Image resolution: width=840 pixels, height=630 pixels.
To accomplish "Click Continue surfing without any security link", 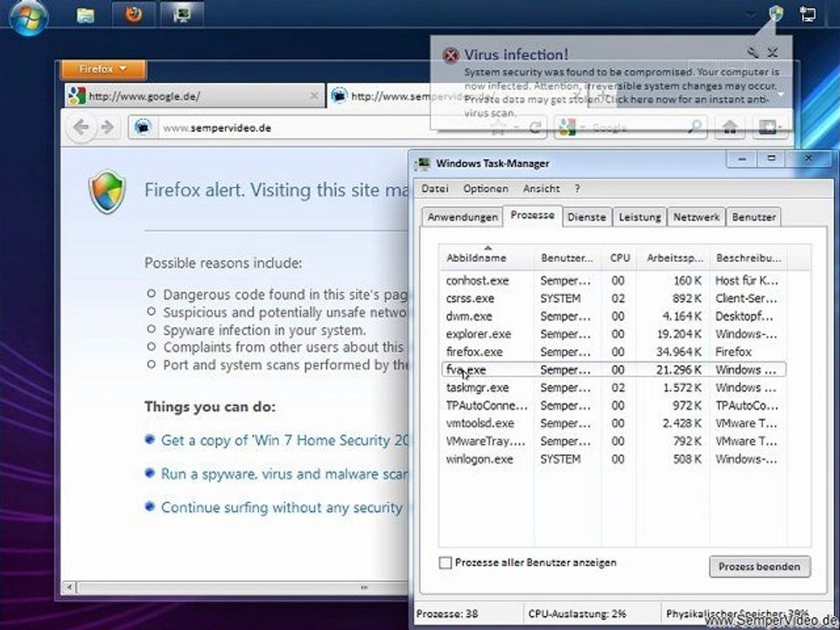I will tap(282, 507).
